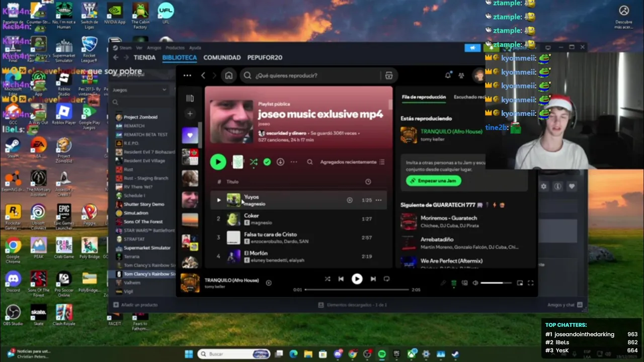Open the friends activity icon in Spotify
Screen dimensions: 644x362
[x=461, y=75]
